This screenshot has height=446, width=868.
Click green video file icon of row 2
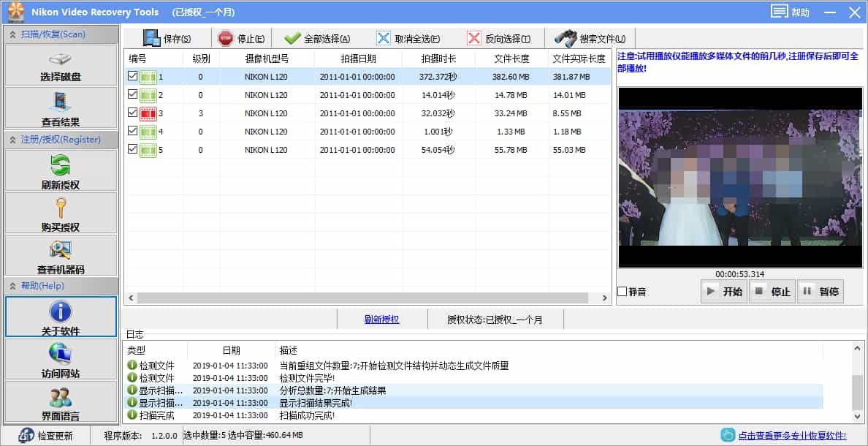click(148, 95)
